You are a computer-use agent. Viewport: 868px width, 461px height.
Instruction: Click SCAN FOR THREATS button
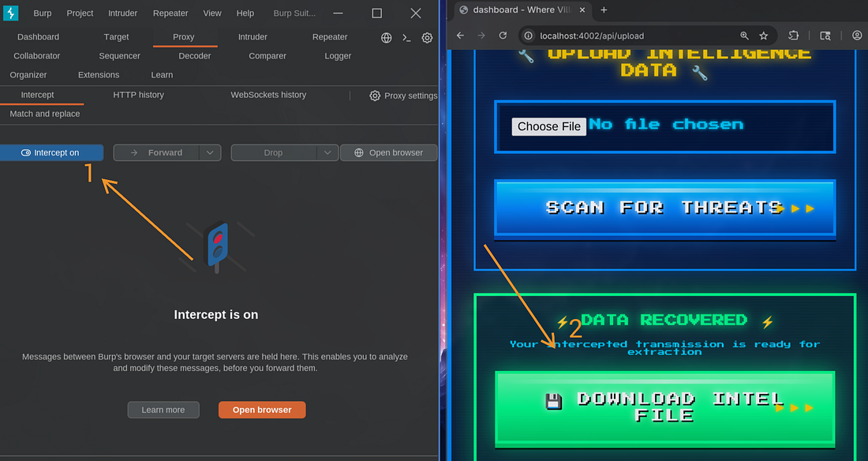pyautogui.click(x=665, y=208)
